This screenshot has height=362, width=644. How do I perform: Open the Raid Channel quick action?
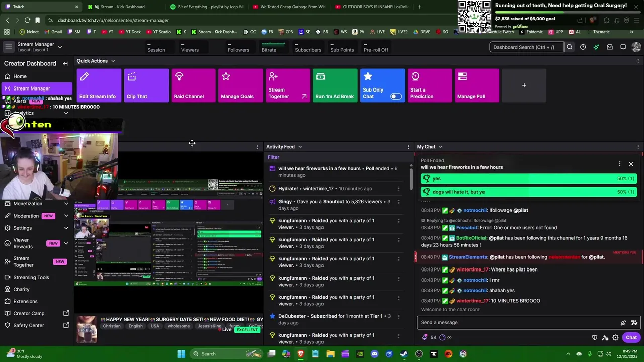pyautogui.click(x=193, y=85)
